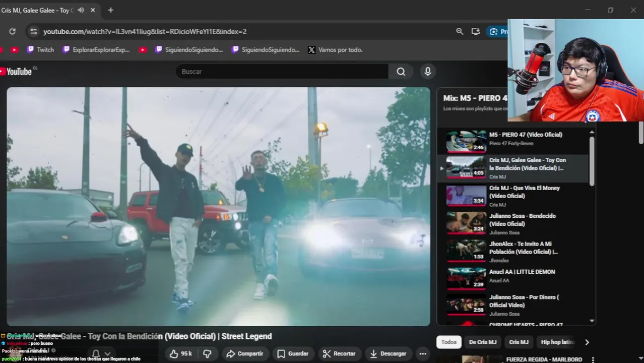
Task: Open the X 'Vamos por todo.' bookmark
Action: (x=335, y=49)
